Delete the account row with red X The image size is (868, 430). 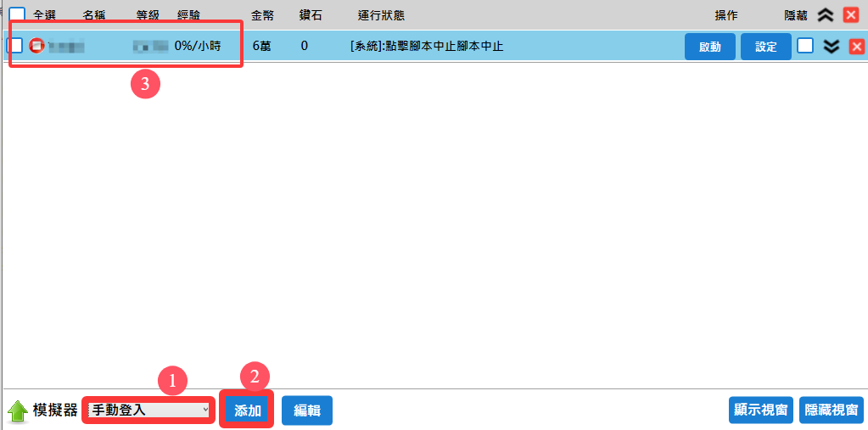point(857,46)
